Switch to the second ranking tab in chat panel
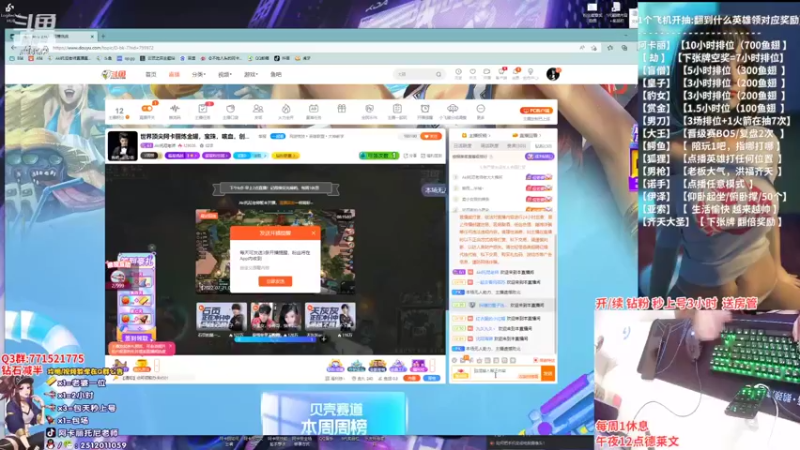The image size is (800, 450). 489,146
